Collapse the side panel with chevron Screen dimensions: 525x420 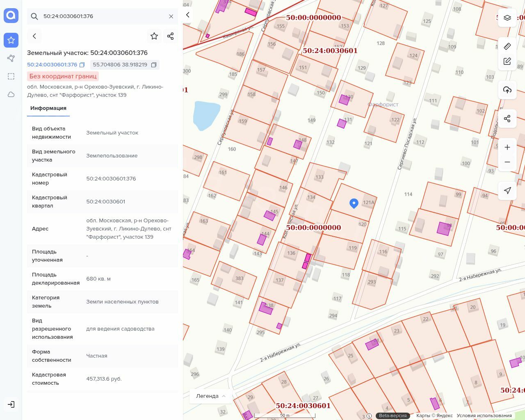coord(188,15)
